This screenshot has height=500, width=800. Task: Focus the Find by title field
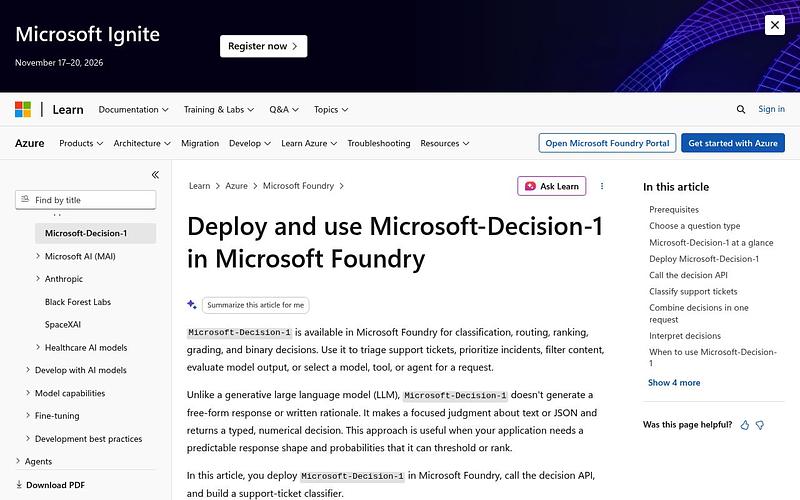(x=86, y=199)
